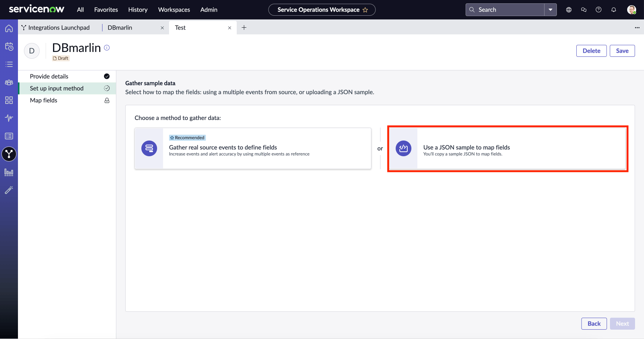The height and width of the screenshot is (339, 644).
Task: Open the notifications bell icon
Action: point(614,10)
